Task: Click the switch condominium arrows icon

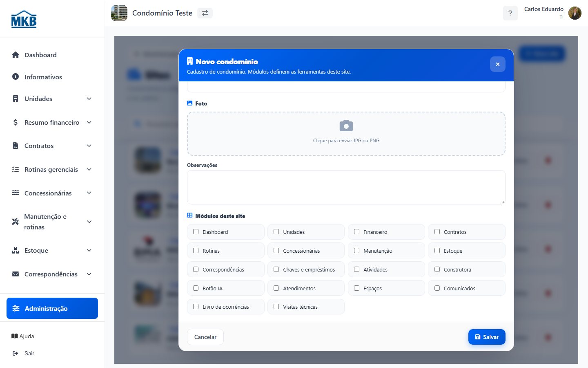Action: click(x=205, y=13)
